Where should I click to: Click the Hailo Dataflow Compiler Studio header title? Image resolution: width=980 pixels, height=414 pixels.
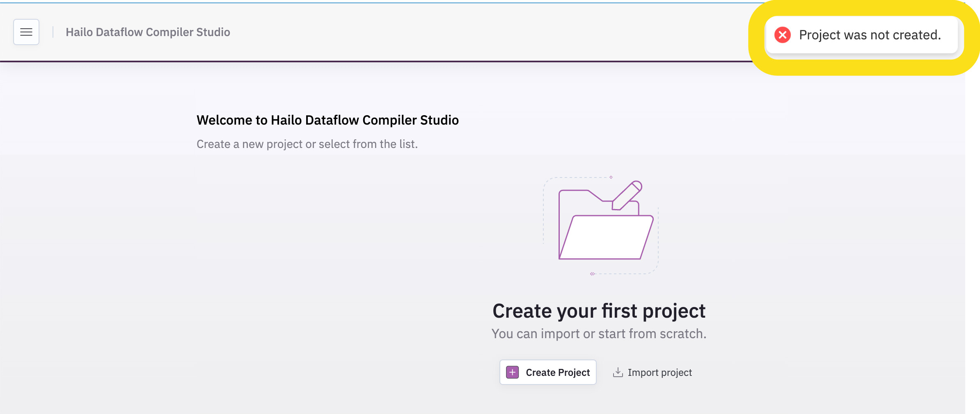click(x=148, y=32)
